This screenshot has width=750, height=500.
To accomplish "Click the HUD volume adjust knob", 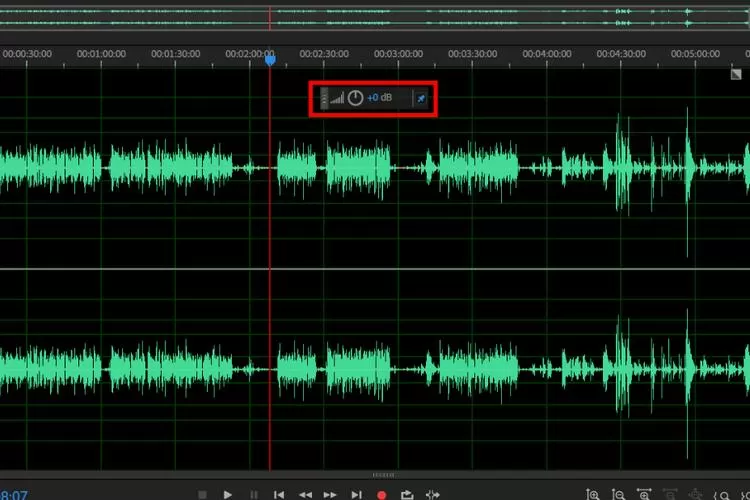I will click(355, 98).
